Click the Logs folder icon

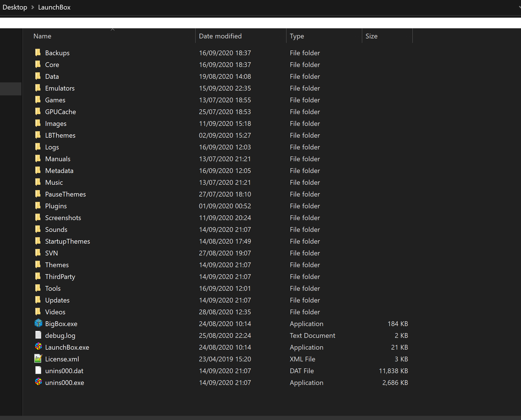38,147
